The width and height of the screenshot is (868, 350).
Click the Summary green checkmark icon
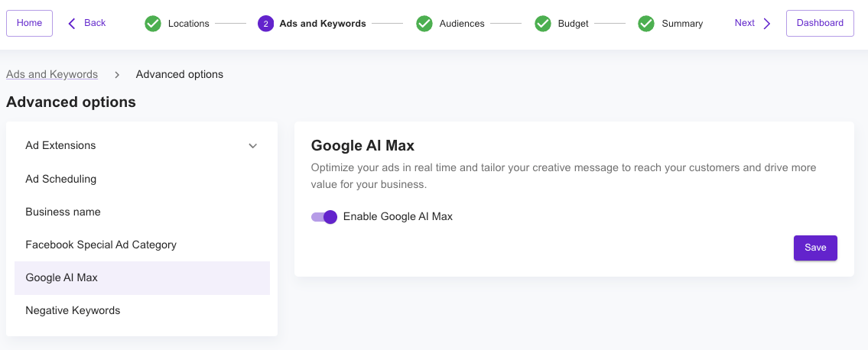646,24
